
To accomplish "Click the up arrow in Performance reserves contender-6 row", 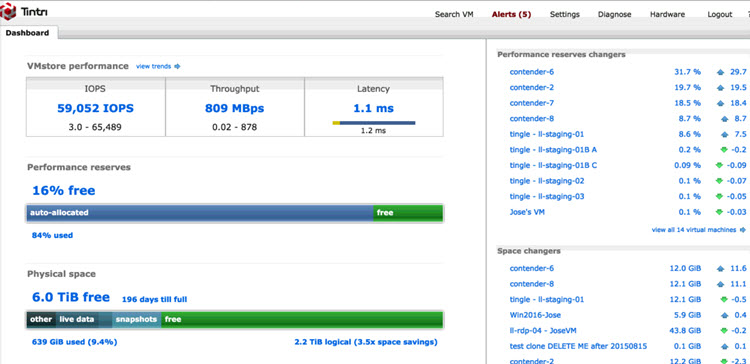I will point(721,72).
